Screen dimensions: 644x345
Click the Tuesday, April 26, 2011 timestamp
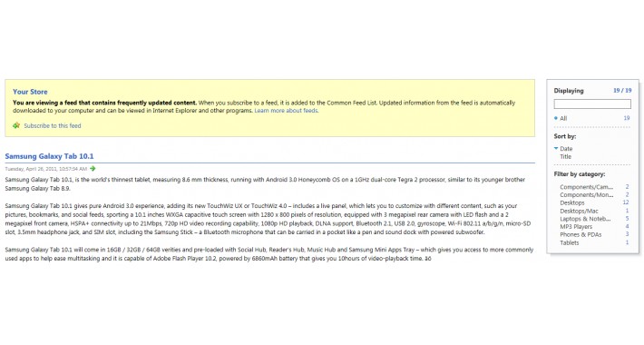tap(46, 169)
